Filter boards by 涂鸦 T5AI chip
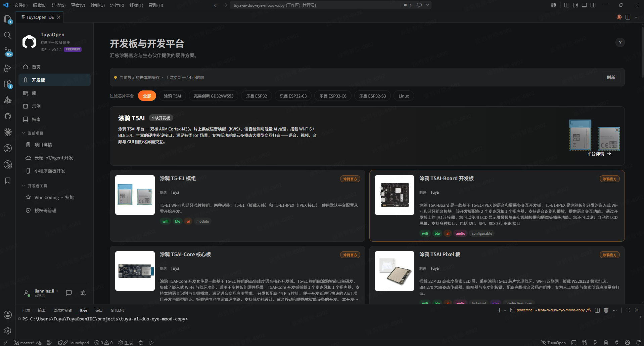 [172, 96]
